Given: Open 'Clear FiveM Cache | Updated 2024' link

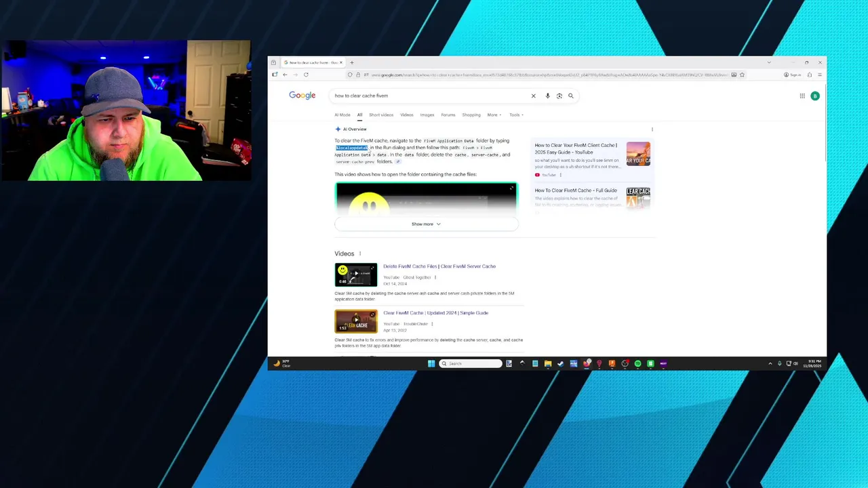Looking at the screenshot, I should click(x=435, y=313).
